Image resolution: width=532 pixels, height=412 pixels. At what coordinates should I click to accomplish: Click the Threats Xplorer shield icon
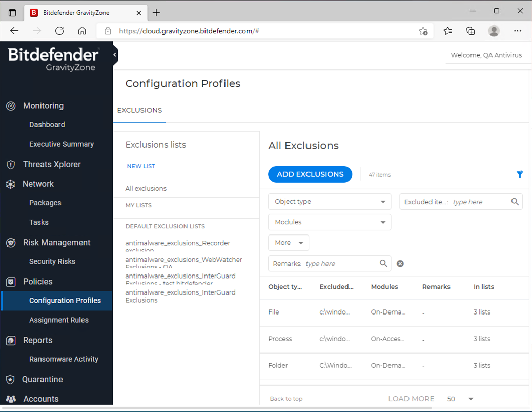tap(11, 164)
